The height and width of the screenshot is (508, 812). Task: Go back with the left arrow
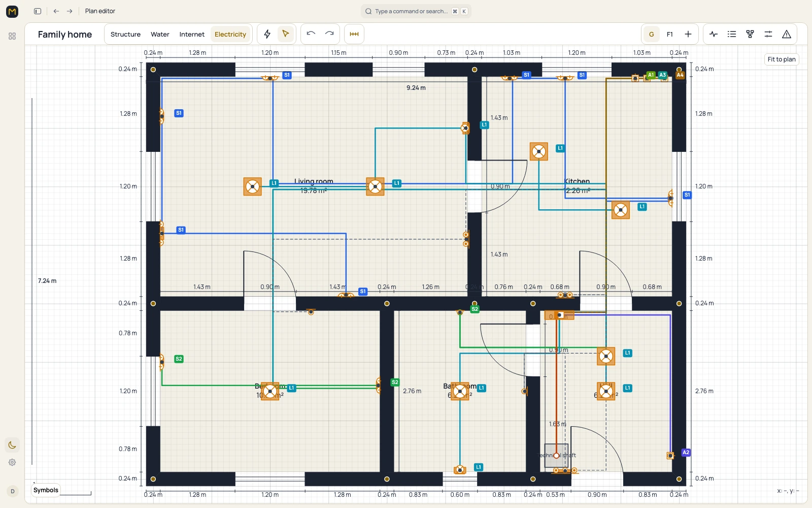(x=56, y=11)
